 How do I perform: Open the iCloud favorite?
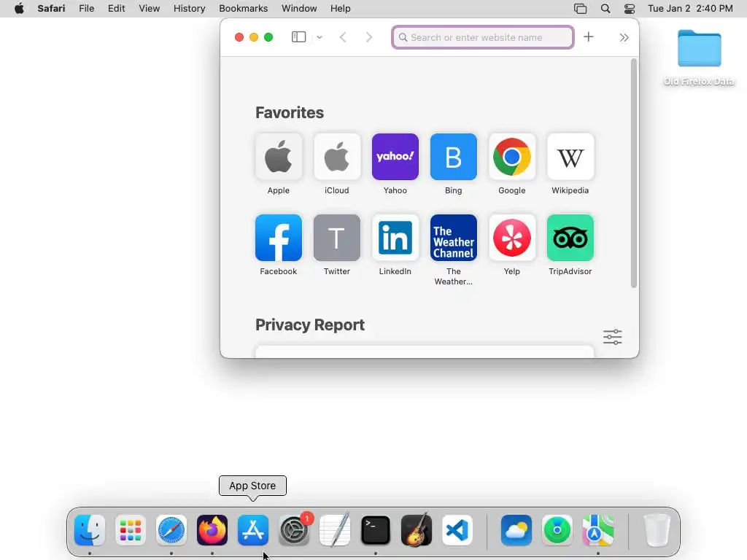[x=337, y=157]
